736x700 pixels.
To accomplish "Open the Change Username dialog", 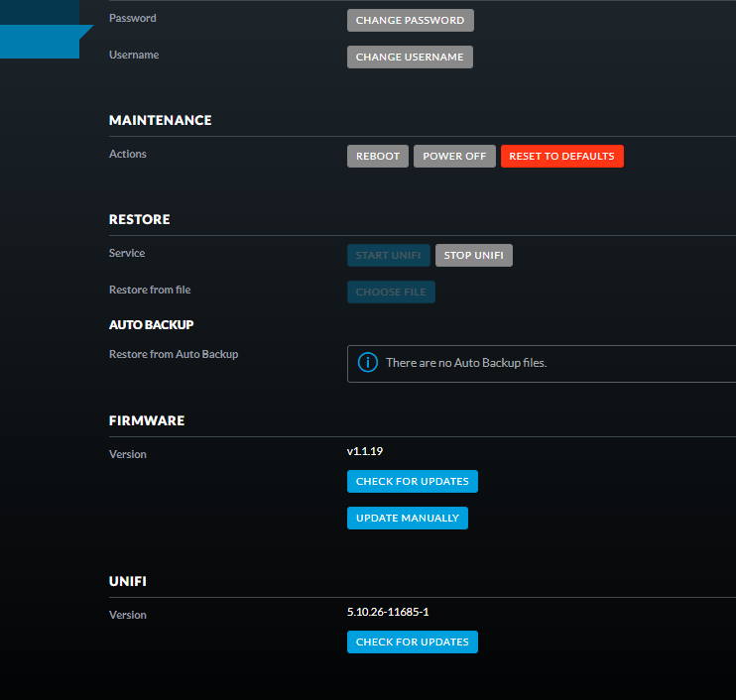I will [410, 57].
